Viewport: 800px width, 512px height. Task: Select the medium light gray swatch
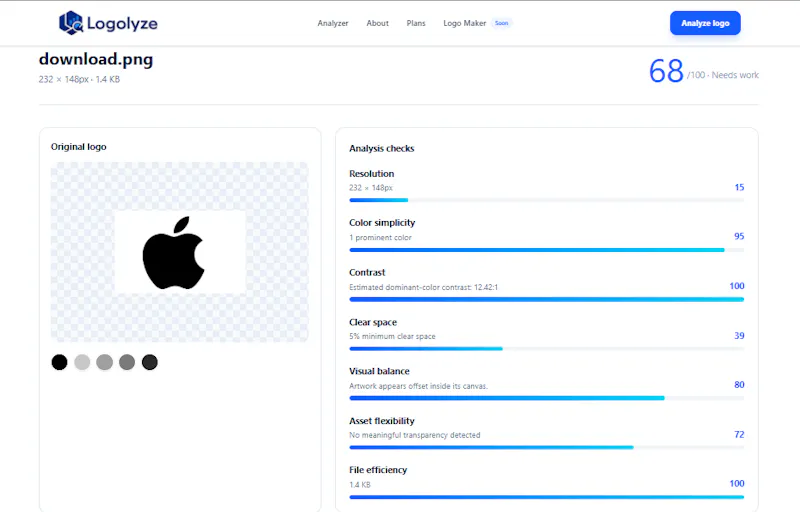click(105, 362)
